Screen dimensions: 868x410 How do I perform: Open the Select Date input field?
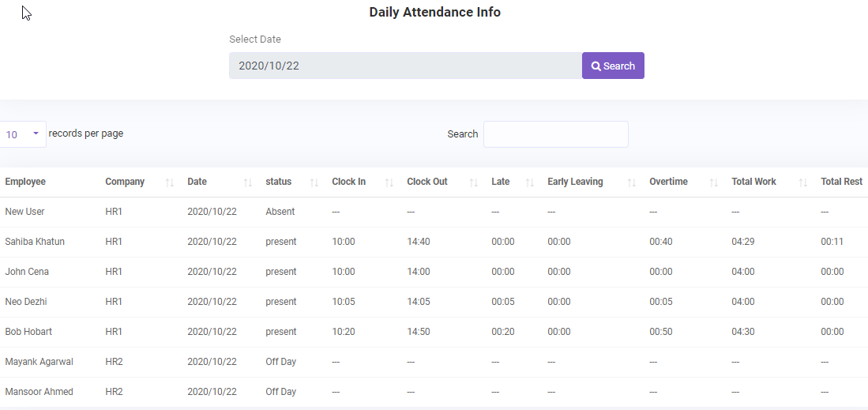pos(405,66)
